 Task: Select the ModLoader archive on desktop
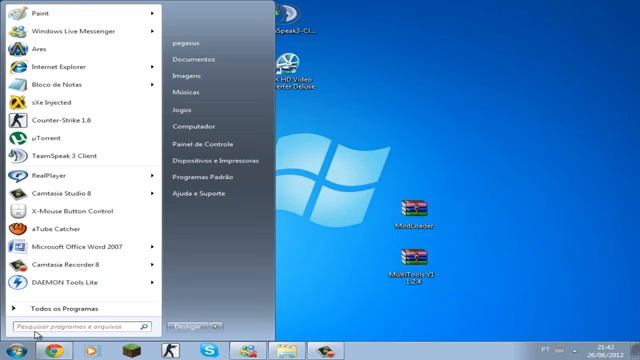point(414,214)
